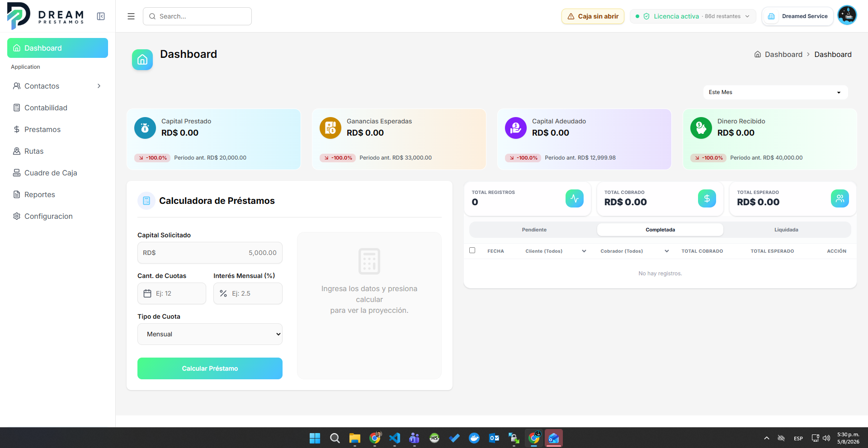Select Dashboard in the sidebar
The image size is (868, 448).
(x=57, y=48)
